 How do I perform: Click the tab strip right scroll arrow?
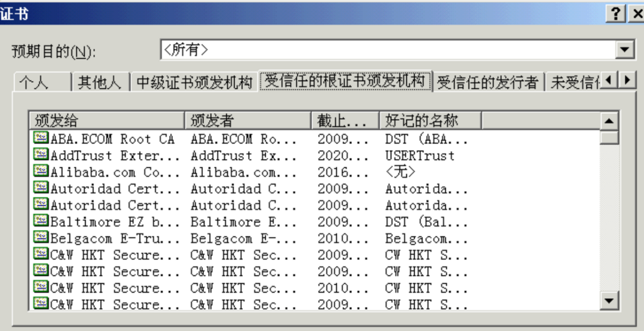tap(627, 79)
